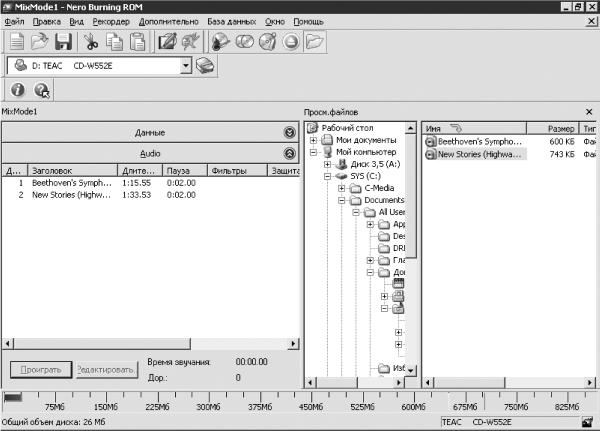Click the Eject disc icon
Viewport: 600px width, 431px height.
tap(291, 41)
